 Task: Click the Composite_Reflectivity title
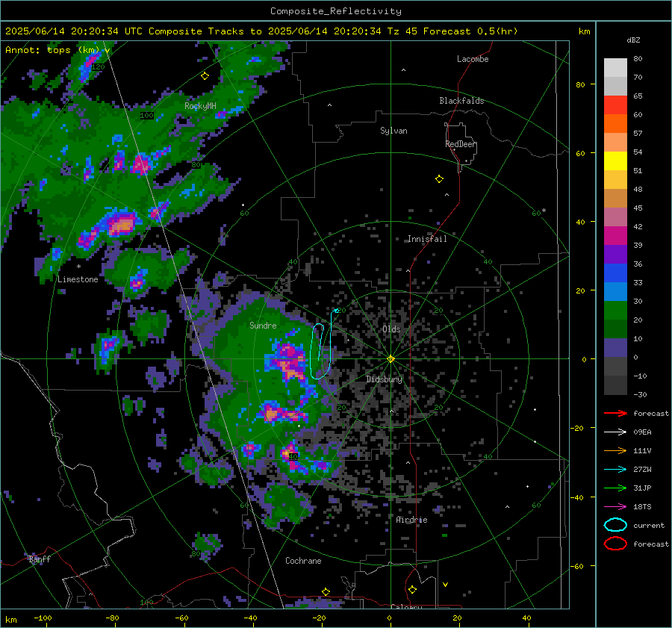[335, 11]
